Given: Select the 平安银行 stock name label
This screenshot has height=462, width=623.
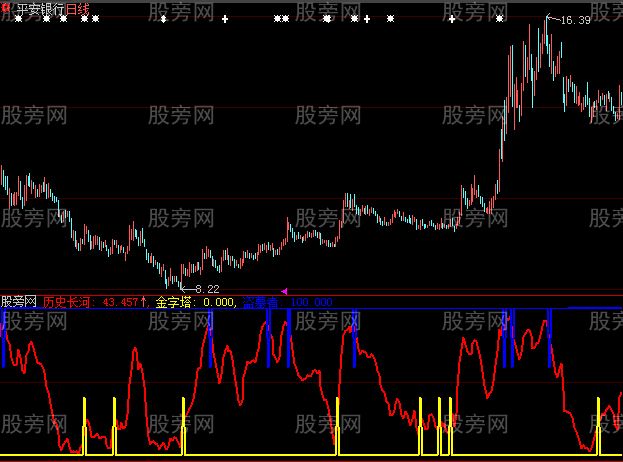Looking at the screenshot, I should pyautogui.click(x=39, y=7).
